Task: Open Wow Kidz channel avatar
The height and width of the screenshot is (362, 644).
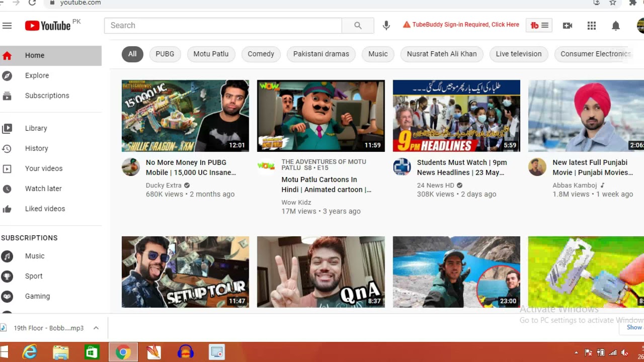Action: [x=266, y=167]
